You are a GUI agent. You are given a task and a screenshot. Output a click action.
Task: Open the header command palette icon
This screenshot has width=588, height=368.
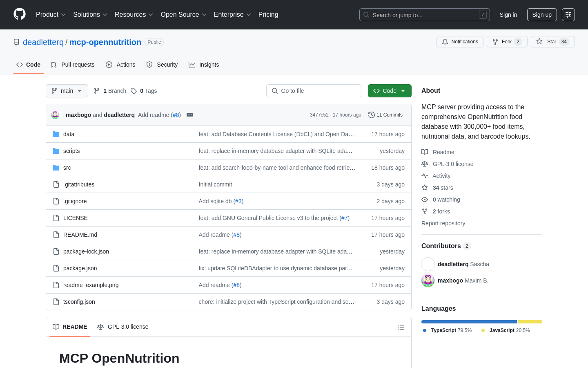click(568, 15)
